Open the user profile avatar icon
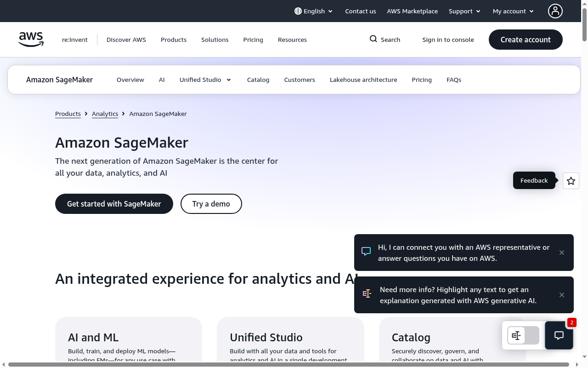 [x=555, y=11]
